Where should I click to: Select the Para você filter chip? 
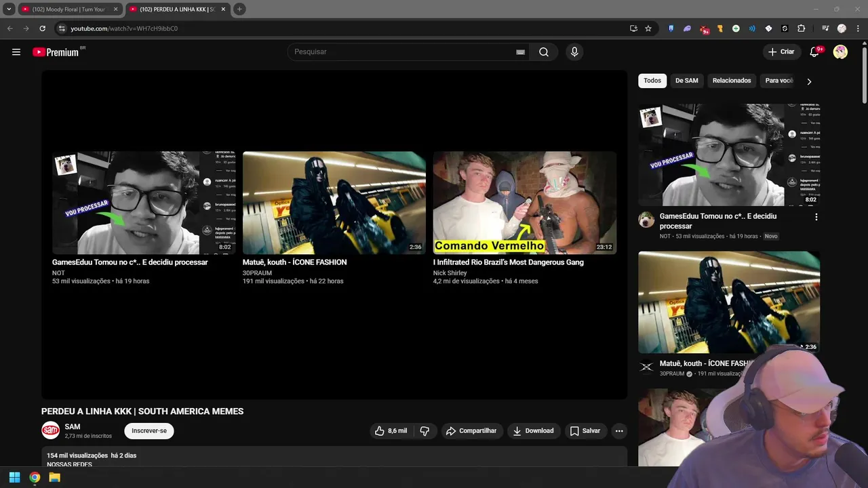pyautogui.click(x=778, y=81)
